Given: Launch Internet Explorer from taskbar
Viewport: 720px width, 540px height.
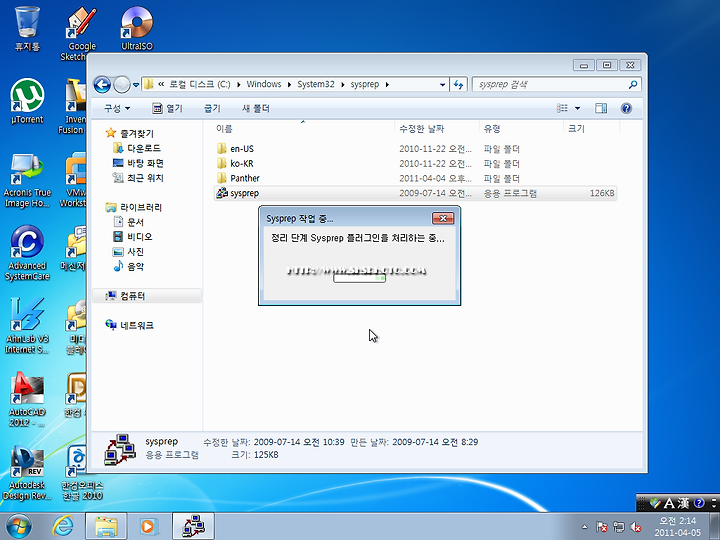Looking at the screenshot, I should pos(62,526).
